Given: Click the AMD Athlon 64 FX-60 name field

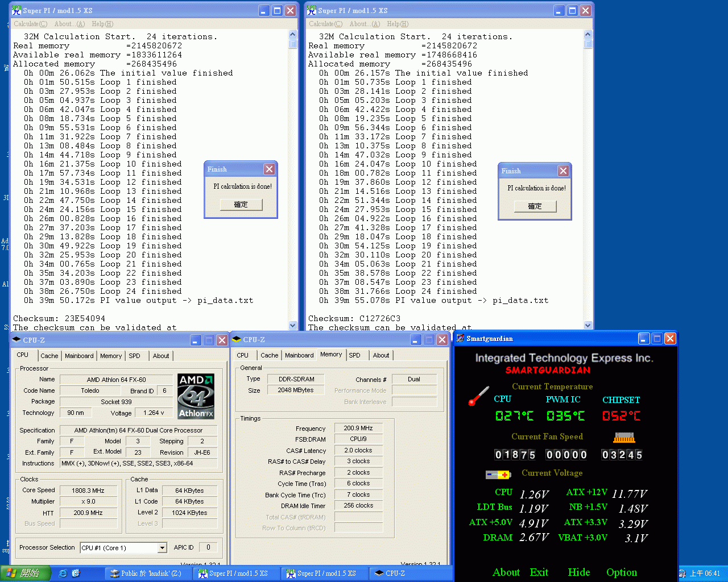Looking at the screenshot, I should pyautogui.click(x=116, y=380).
